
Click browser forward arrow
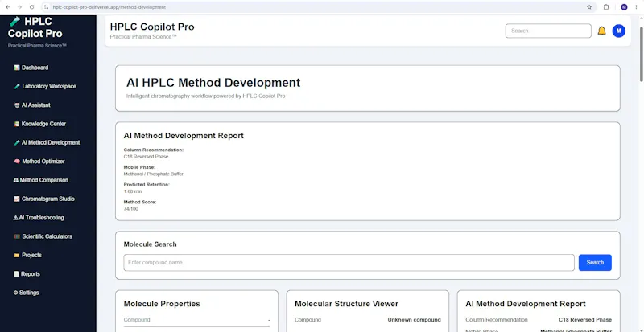point(19,7)
